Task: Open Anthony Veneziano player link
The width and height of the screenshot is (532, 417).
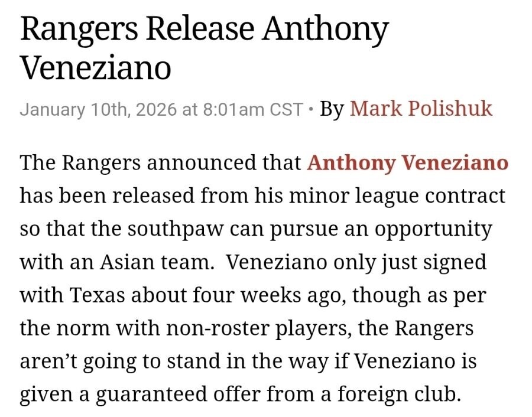Action: [x=407, y=163]
